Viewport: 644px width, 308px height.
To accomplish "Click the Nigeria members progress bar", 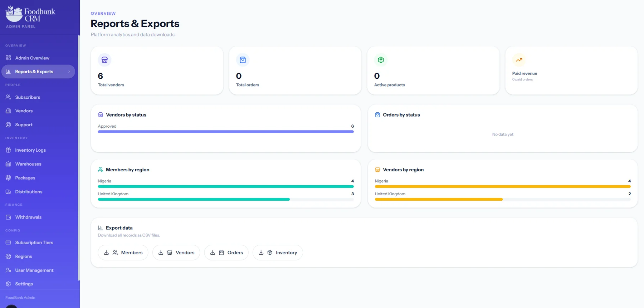I will tap(226, 186).
